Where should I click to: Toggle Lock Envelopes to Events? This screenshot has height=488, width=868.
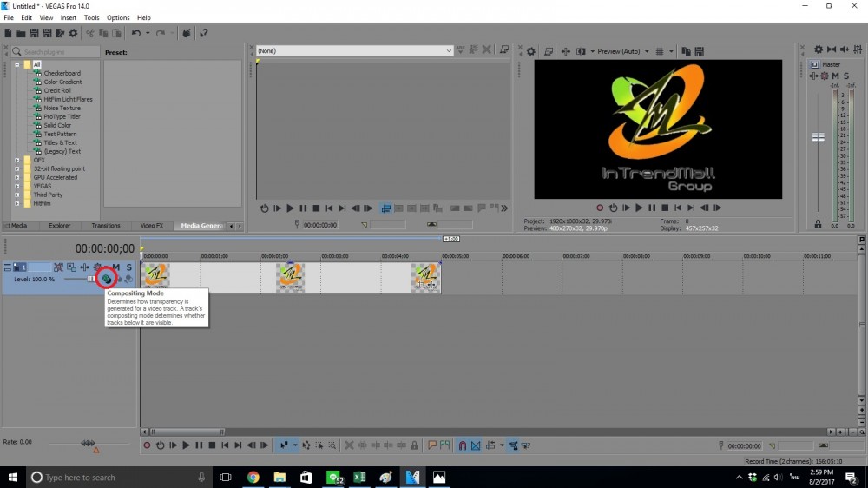(x=513, y=445)
